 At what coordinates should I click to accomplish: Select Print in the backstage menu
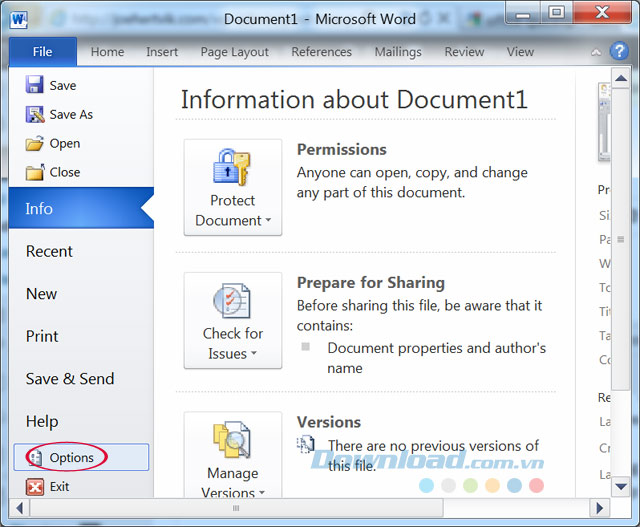pos(42,337)
